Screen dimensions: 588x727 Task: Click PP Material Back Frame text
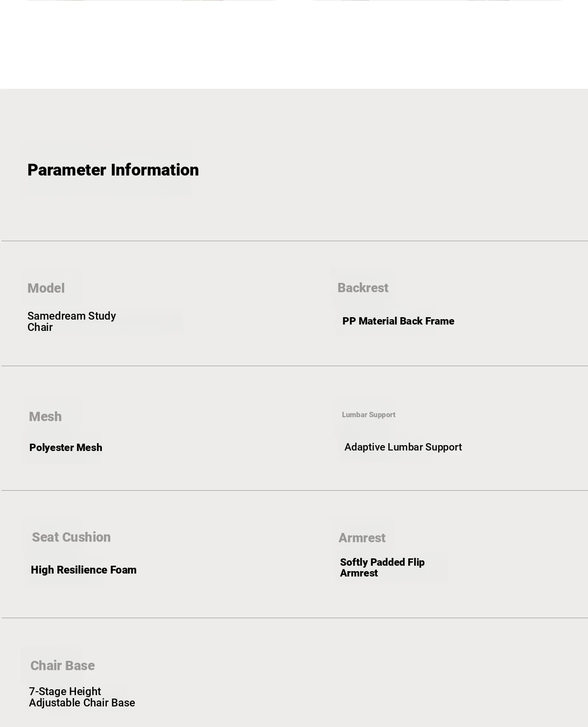[398, 321]
